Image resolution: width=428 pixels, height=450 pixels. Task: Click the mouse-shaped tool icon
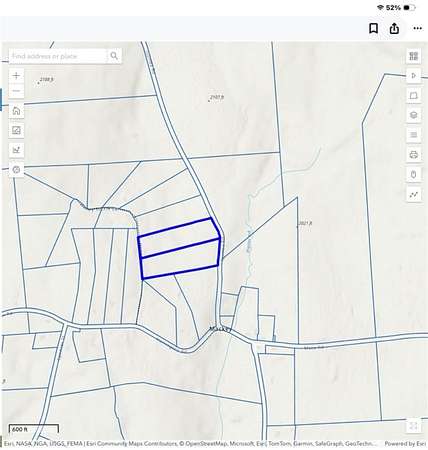[413, 174]
